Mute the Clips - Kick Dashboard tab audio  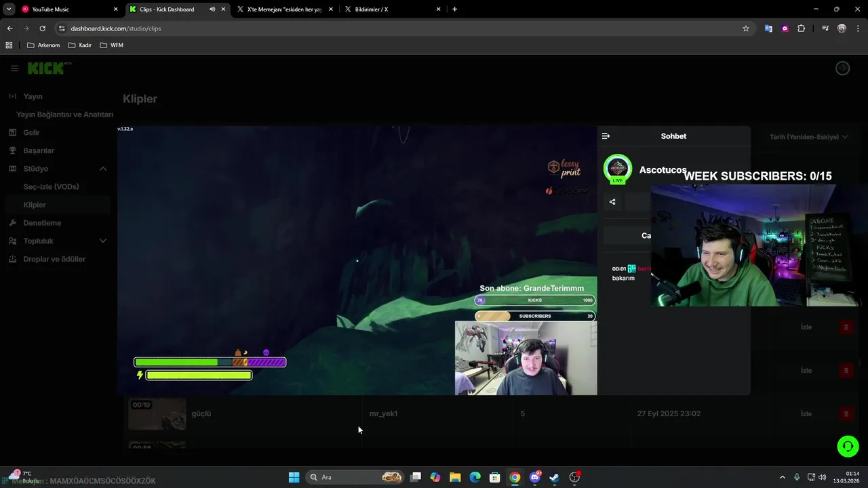[212, 9]
